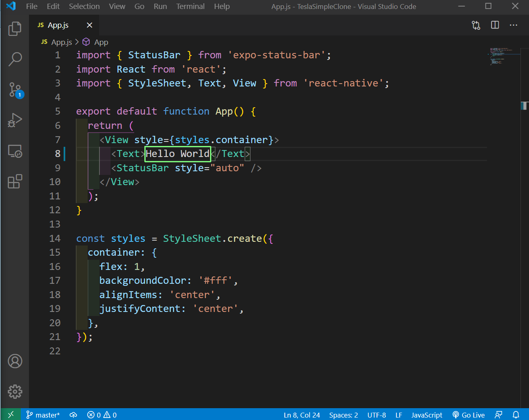Start Go Live server
This screenshot has height=420, width=529.
tap(469, 415)
